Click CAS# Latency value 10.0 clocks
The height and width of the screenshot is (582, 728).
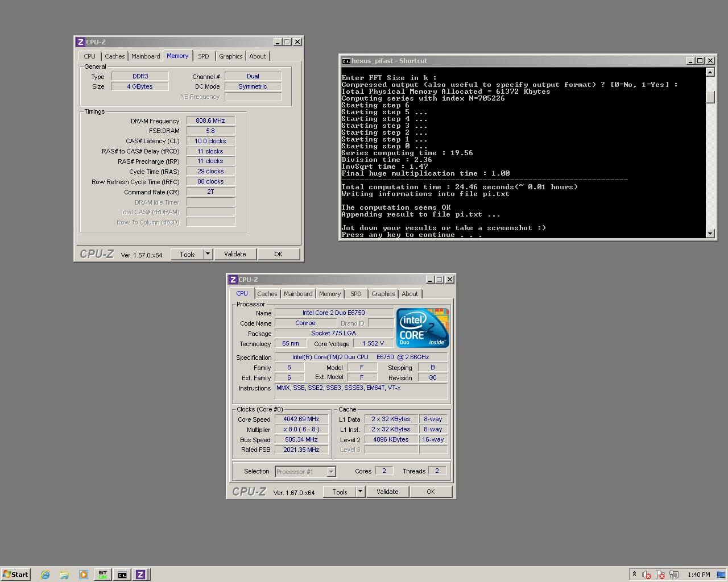point(210,141)
